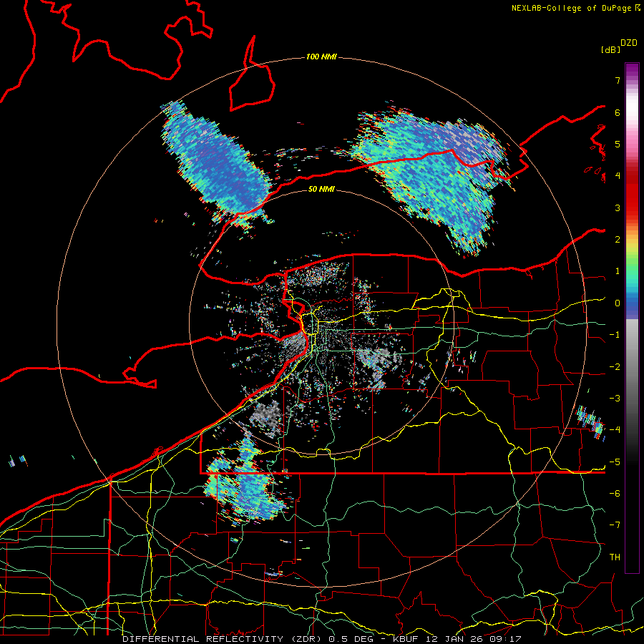The width and height of the screenshot is (644, 644).
Task: Click the -3 dB value on the color scale
Action: 615,399
